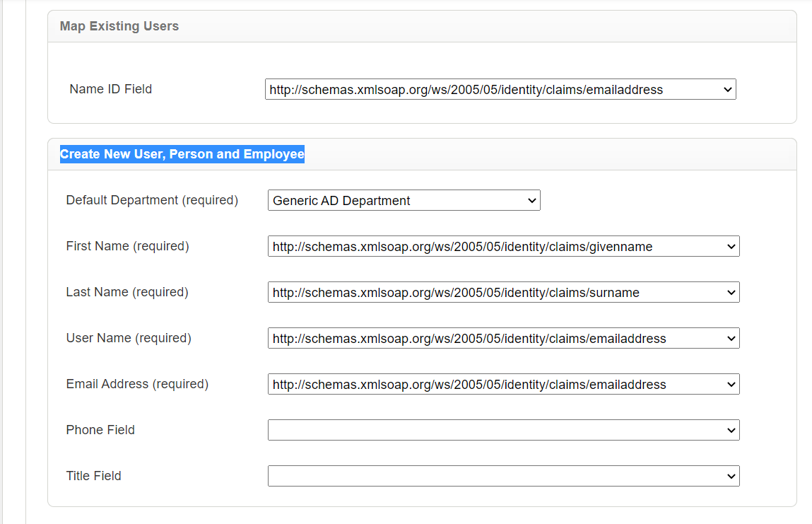Image resolution: width=812 pixels, height=524 pixels.
Task: Click the Title Field label
Action: click(94, 476)
